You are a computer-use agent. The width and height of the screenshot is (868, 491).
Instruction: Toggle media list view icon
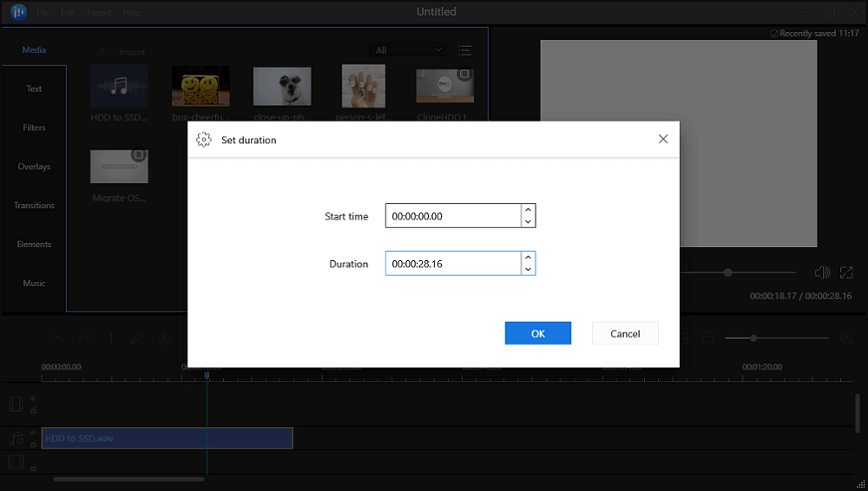pyautogui.click(x=464, y=50)
